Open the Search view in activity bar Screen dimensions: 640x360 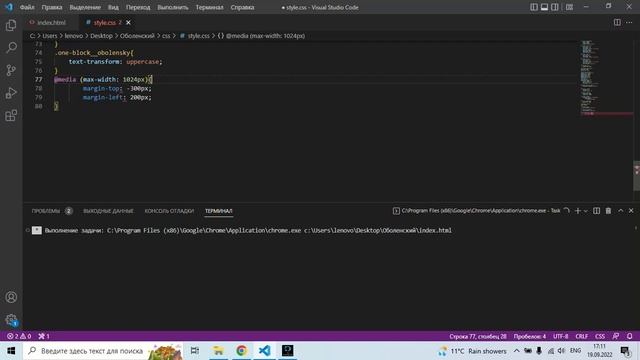click(x=11, y=48)
